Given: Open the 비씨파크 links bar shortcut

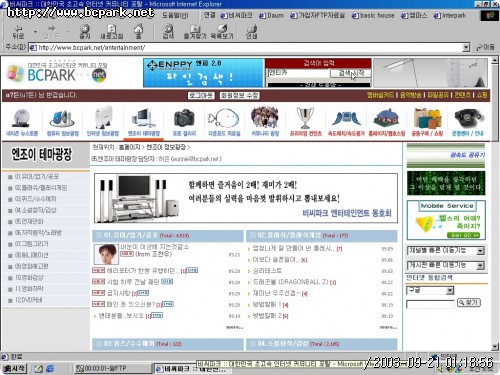Looking at the screenshot, I should (237, 15).
